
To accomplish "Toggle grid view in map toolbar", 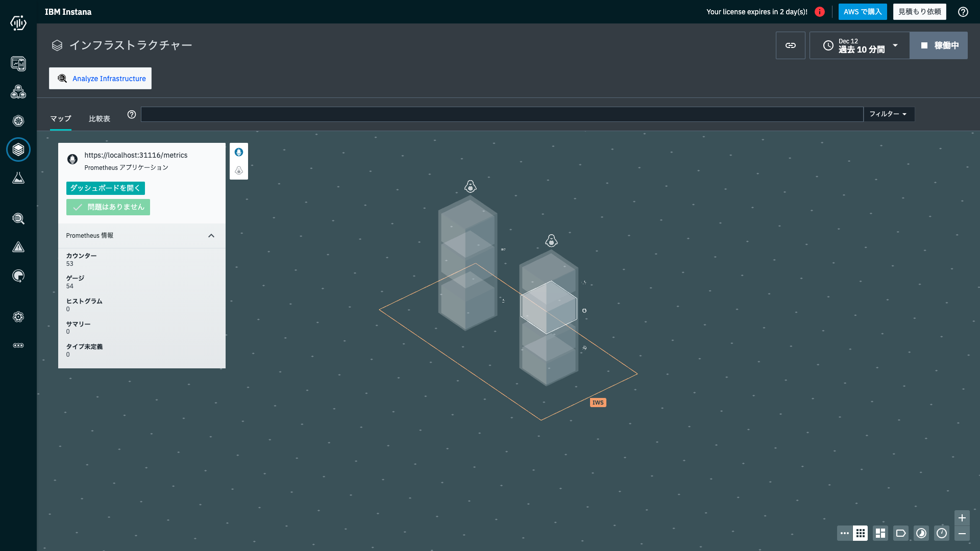I will (x=860, y=533).
